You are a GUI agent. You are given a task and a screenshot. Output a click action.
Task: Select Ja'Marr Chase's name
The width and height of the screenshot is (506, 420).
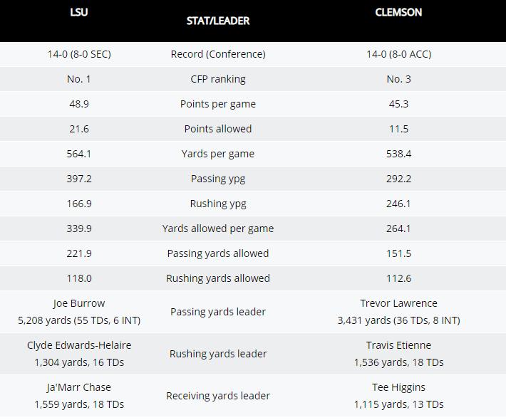point(79,387)
